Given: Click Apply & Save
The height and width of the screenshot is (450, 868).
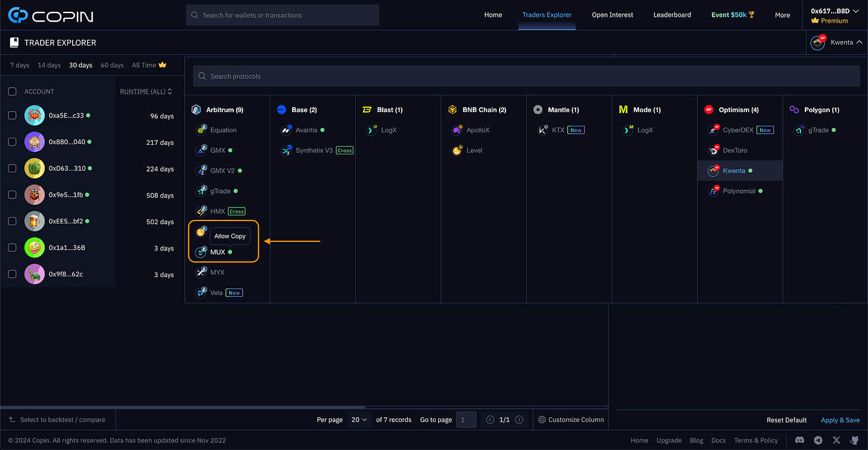Looking at the screenshot, I should (840, 420).
